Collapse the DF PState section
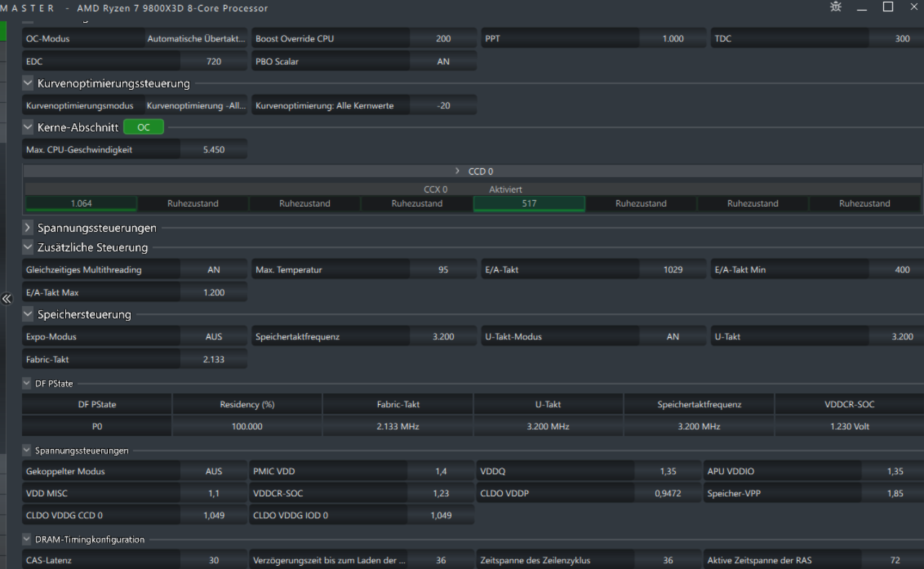924x569 pixels. [x=27, y=384]
